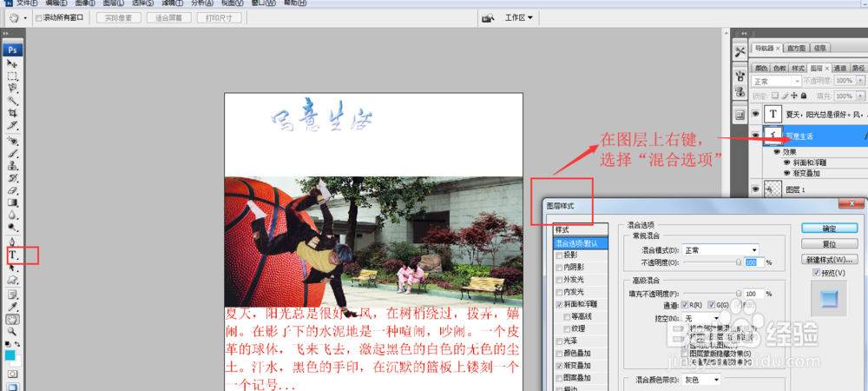Select the Blur tool
Screen dimensions: 868x391
coord(12,215)
